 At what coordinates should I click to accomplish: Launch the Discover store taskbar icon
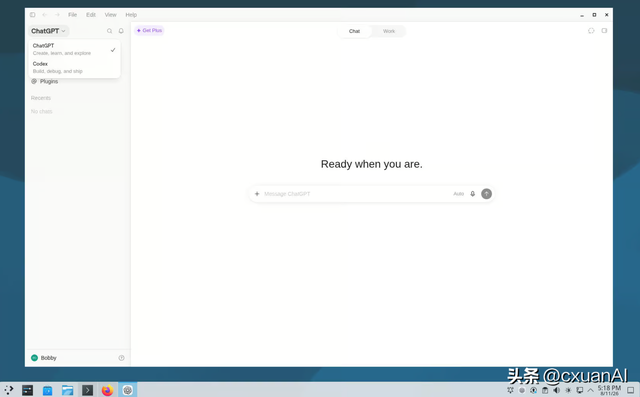pyautogui.click(x=47, y=390)
